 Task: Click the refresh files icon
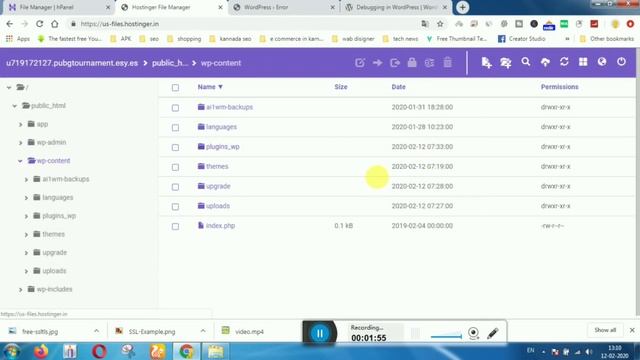564,62
